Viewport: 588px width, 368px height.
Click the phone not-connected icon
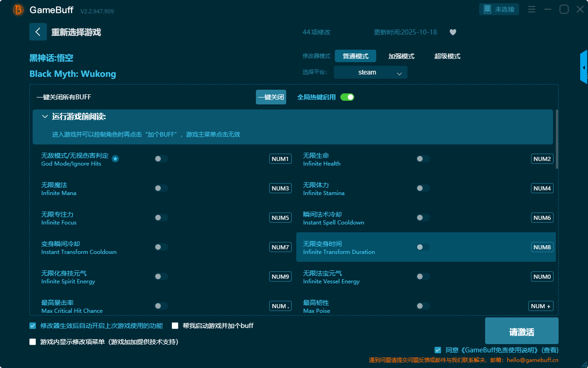[487, 9]
